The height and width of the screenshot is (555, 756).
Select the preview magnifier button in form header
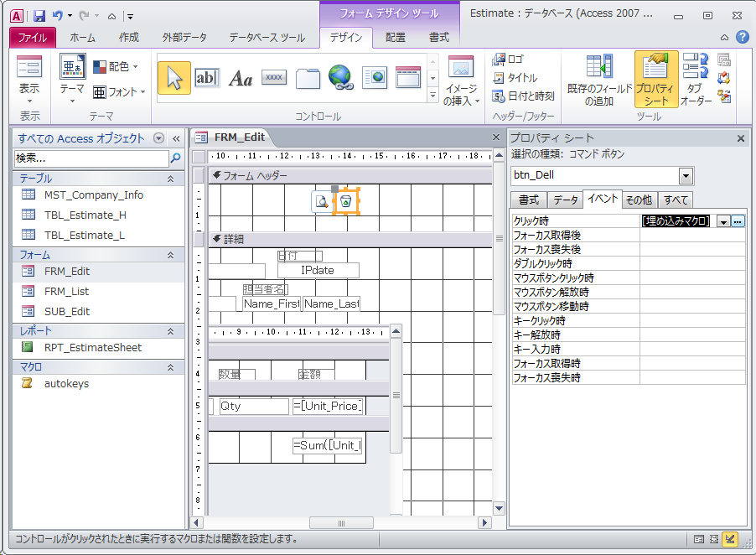pyautogui.click(x=322, y=201)
